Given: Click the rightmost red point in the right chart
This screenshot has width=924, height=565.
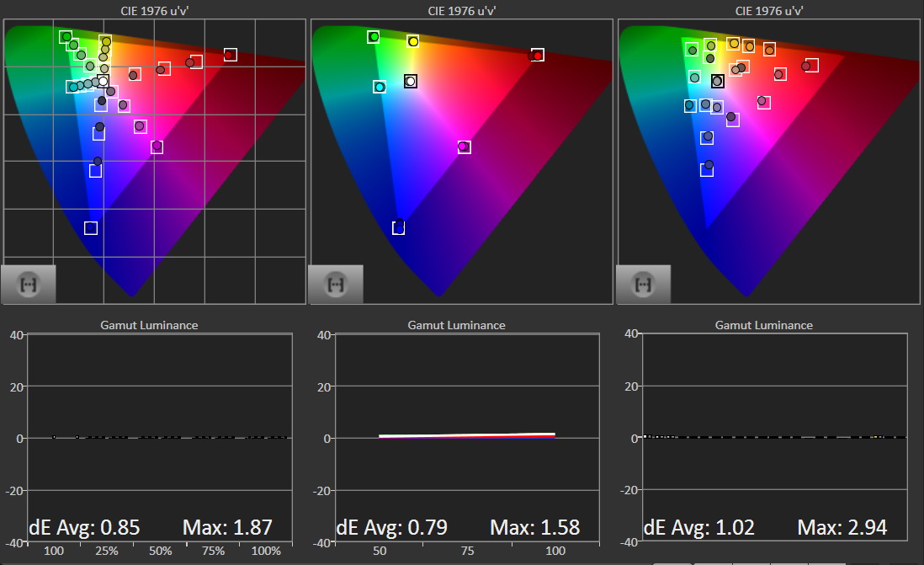Looking at the screenshot, I should (810, 65).
